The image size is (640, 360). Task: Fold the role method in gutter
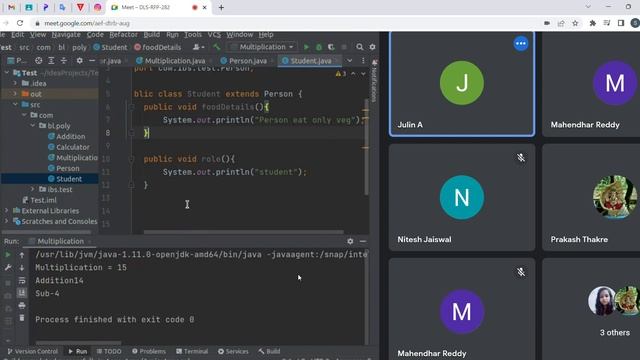tap(131, 159)
